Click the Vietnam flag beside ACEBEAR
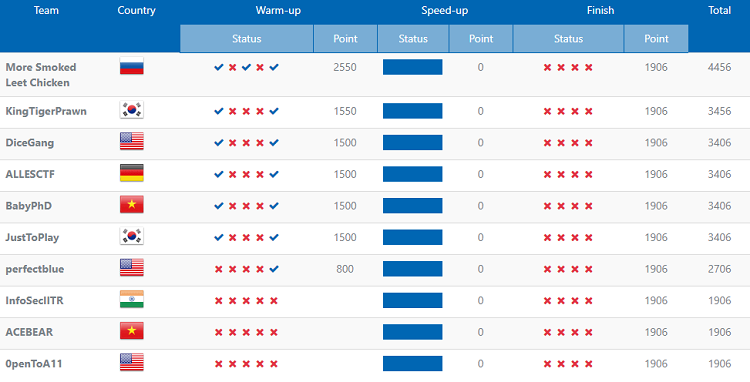The height and width of the screenshot is (382, 750). tap(132, 331)
